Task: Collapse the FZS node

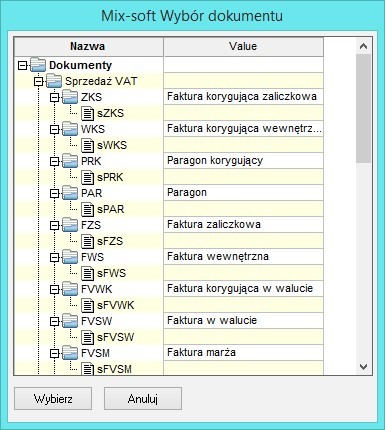Action: point(55,225)
